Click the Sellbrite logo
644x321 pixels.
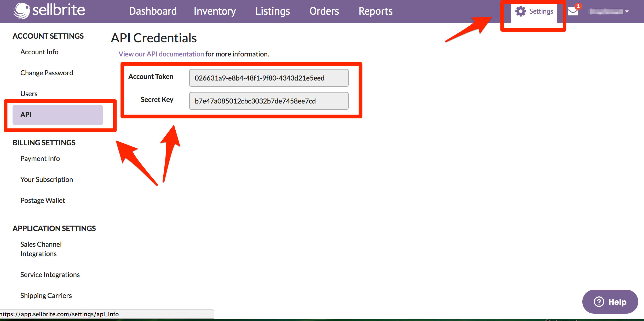coord(49,11)
